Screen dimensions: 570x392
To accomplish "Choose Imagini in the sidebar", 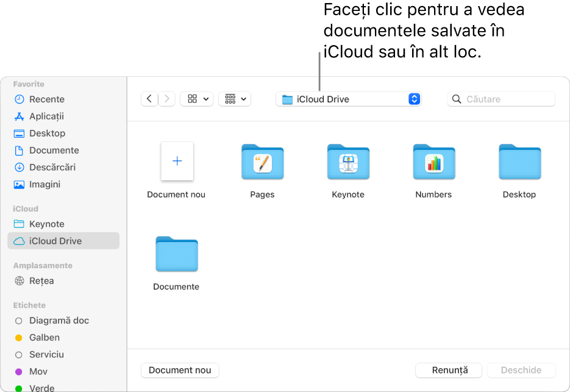I will pos(45,184).
